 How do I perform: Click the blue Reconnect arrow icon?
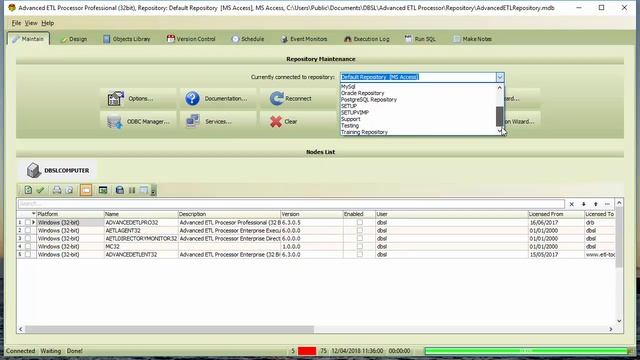click(276, 98)
